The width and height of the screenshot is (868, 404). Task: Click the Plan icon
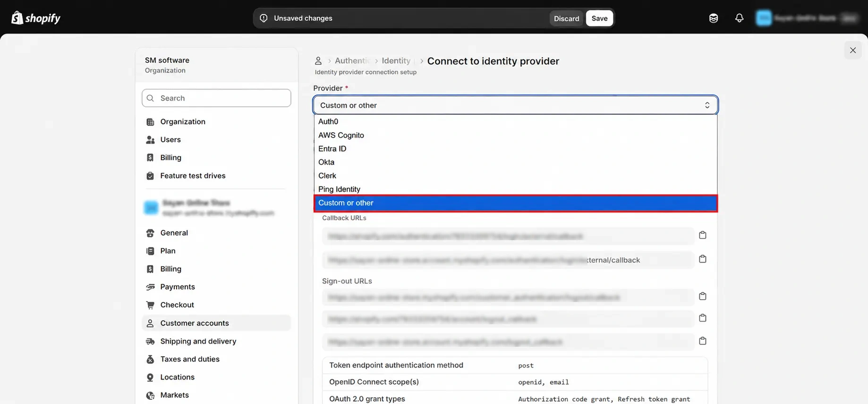150,251
